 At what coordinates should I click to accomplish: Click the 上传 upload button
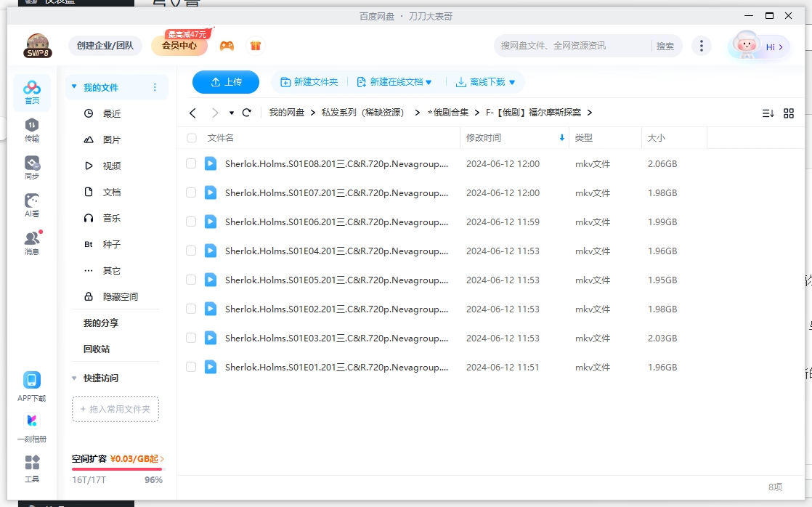tap(226, 82)
